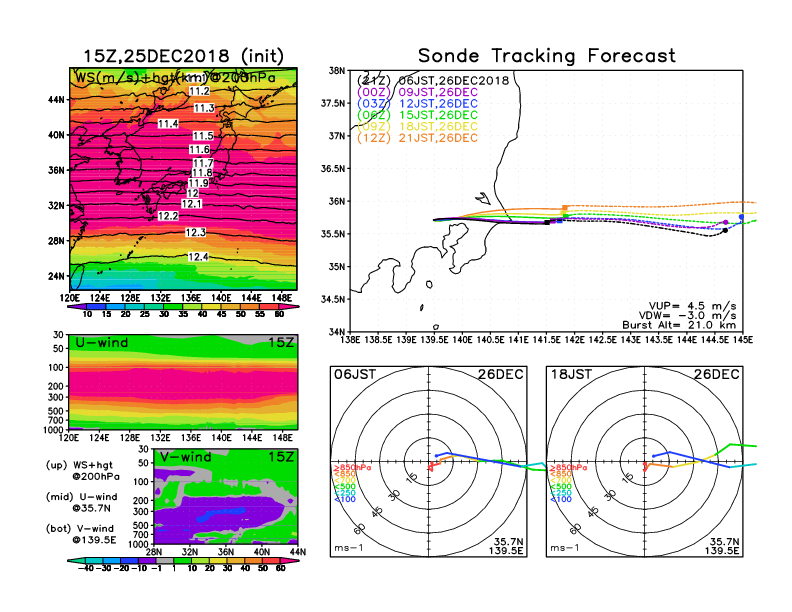792x612 pixels.
Task: Click the purple landing dot on the track
Action: [x=726, y=222]
